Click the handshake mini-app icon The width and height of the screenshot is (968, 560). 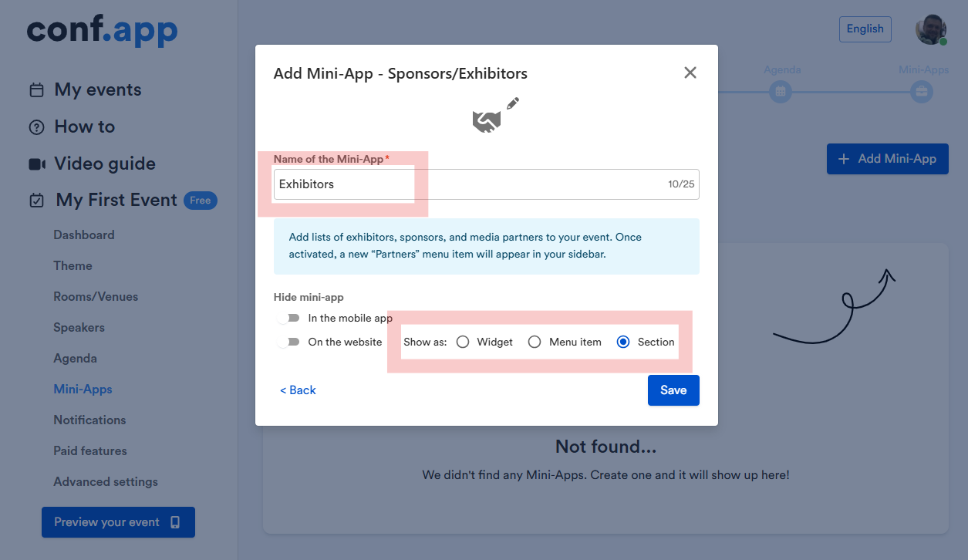486,121
